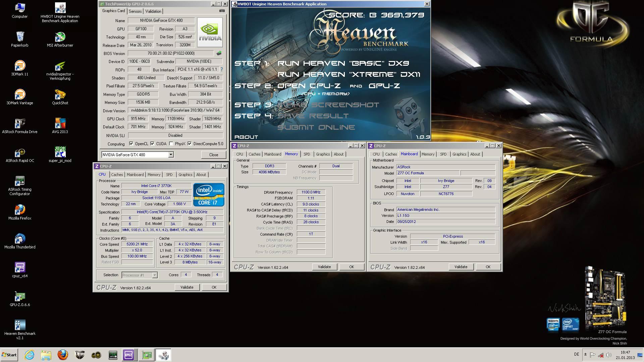Image resolution: width=644 pixels, height=362 pixels.
Task: Open QuickShot desktop icon
Action: (60, 97)
